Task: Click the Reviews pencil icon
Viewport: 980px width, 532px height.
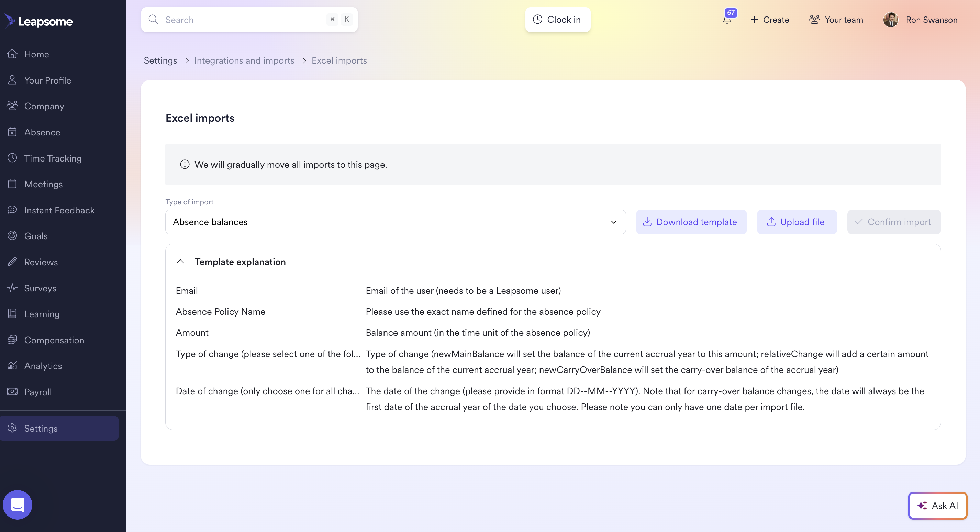Action: tap(12, 262)
